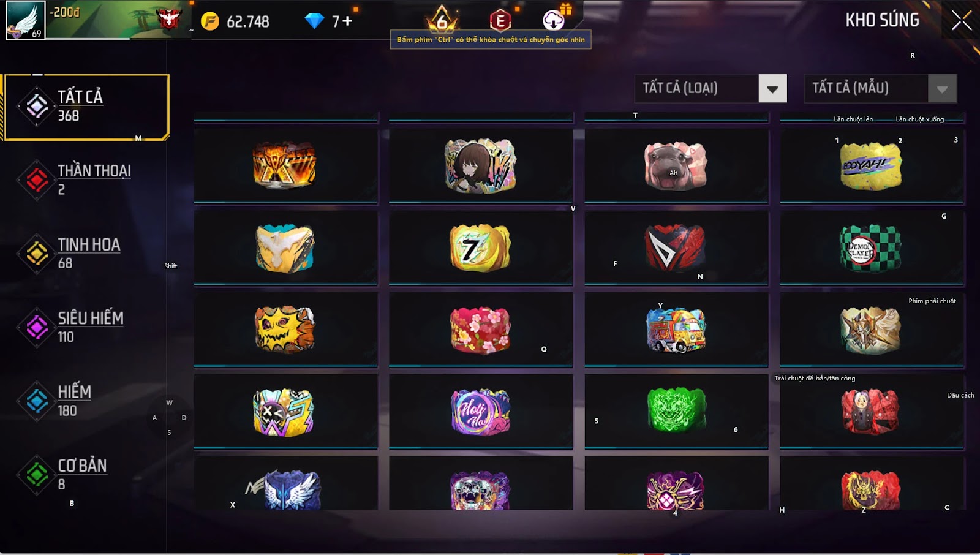Image resolution: width=980 pixels, height=555 pixels.
Task: Select the Demon Slayer checkered skin
Action: point(871,248)
